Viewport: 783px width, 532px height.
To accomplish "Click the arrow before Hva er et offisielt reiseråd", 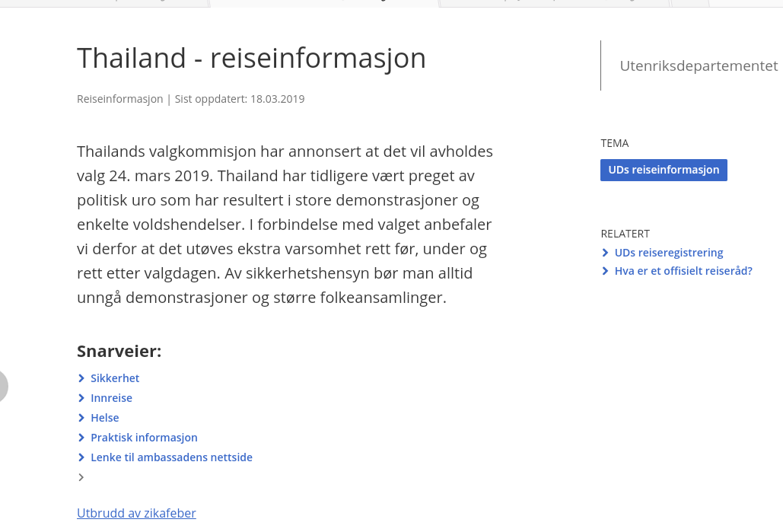I will (x=606, y=271).
